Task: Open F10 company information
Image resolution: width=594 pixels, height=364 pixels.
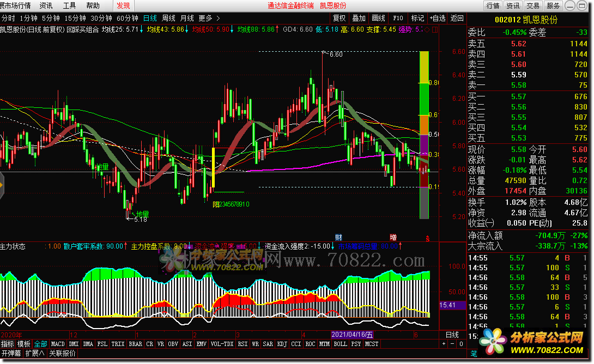Action: coord(398,18)
